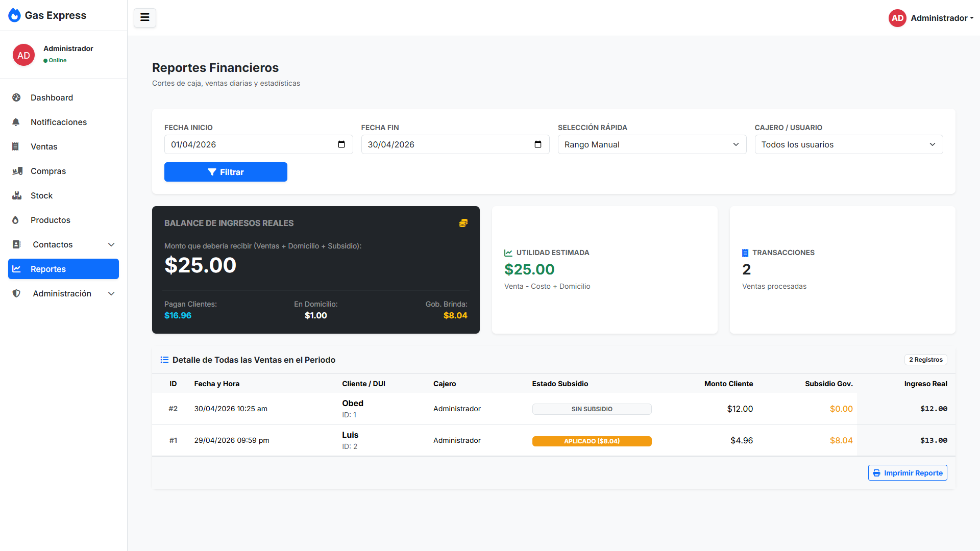Click the Filtrar button

[226, 172]
